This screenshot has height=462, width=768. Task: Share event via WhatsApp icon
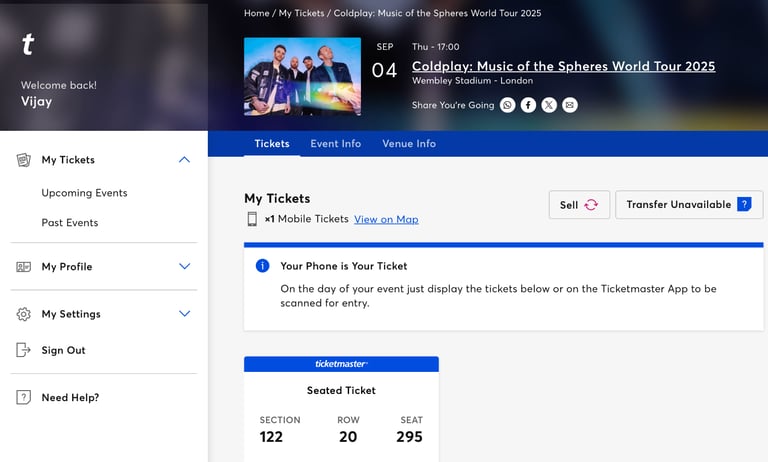[507, 105]
